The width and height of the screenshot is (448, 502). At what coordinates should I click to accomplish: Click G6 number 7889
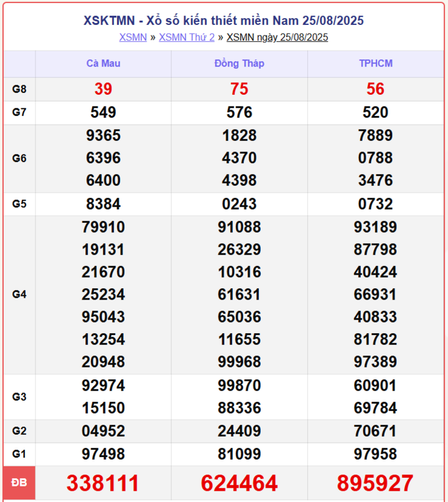[375, 135]
